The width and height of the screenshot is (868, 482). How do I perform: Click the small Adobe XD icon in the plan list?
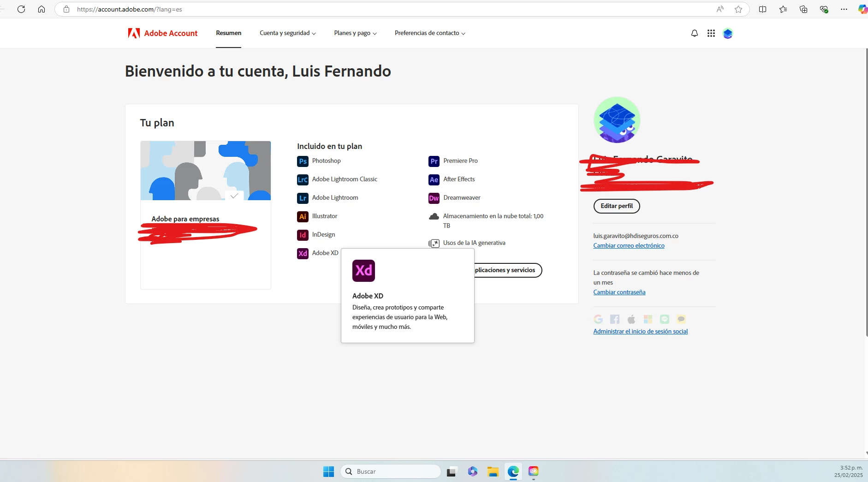tap(303, 254)
